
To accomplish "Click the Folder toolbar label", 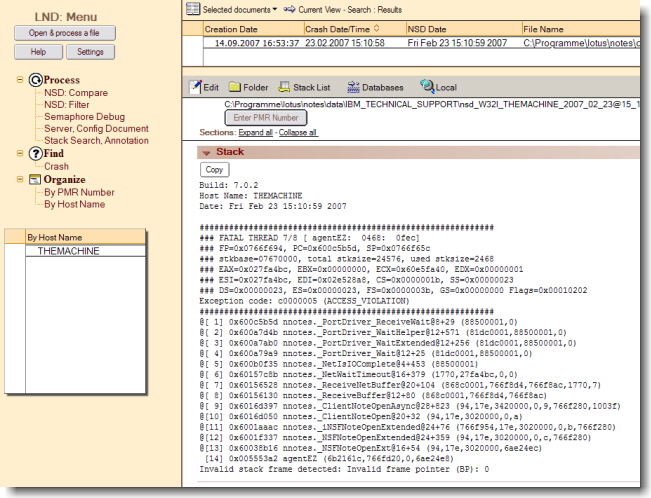I will click(256, 88).
